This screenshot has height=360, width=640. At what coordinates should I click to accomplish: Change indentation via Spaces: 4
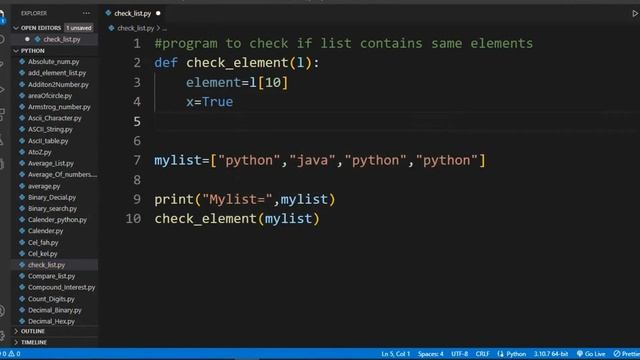(430, 353)
